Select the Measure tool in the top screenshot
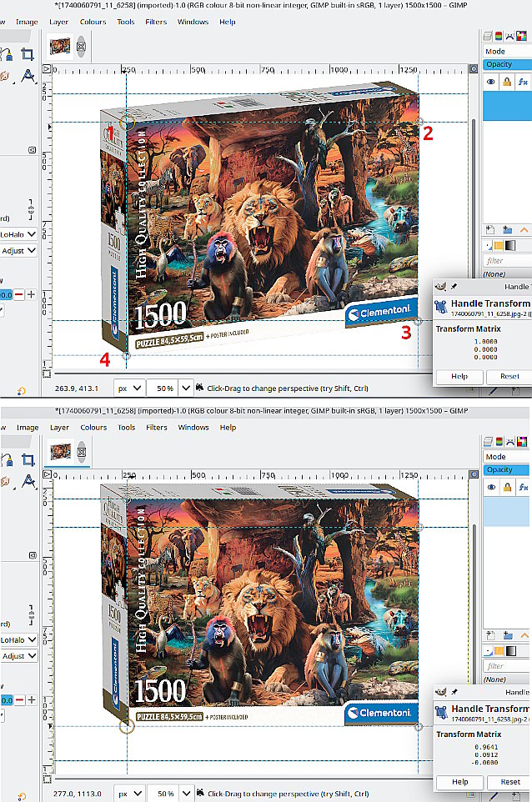 pos(28,76)
